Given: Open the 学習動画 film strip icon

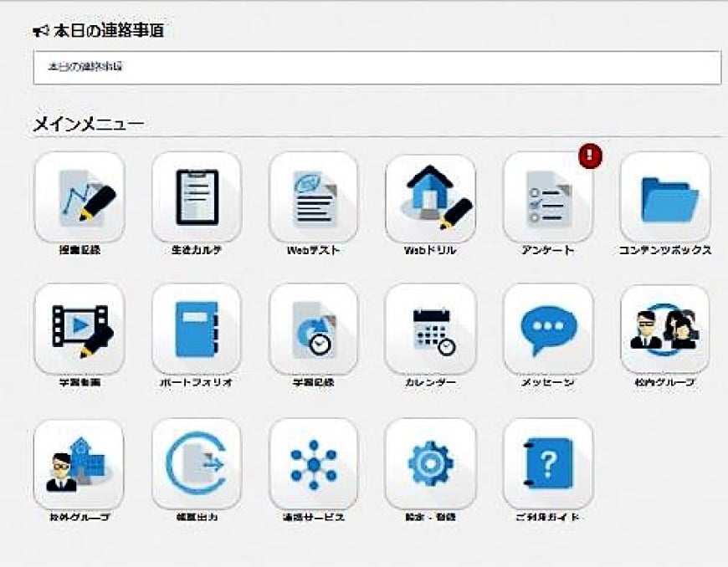Looking at the screenshot, I should point(79,329).
